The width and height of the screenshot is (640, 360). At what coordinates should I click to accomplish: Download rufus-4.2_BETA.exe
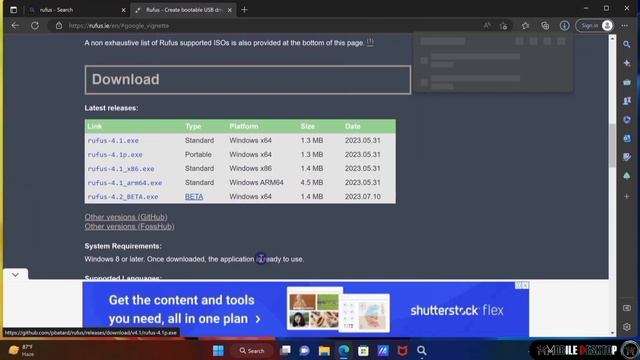(x=123, y=197)
